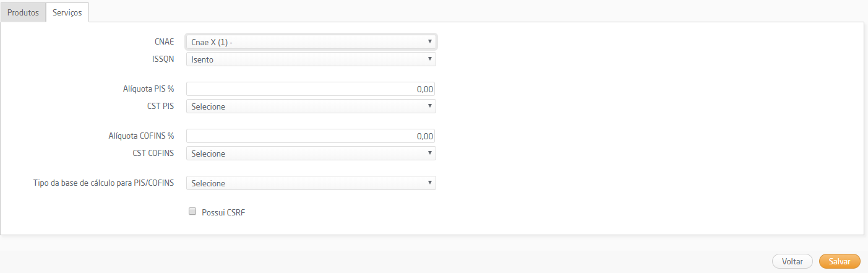Click the "CNAE" field label
The width and height of the screenshot is (868, 273).
click(164, 42)
